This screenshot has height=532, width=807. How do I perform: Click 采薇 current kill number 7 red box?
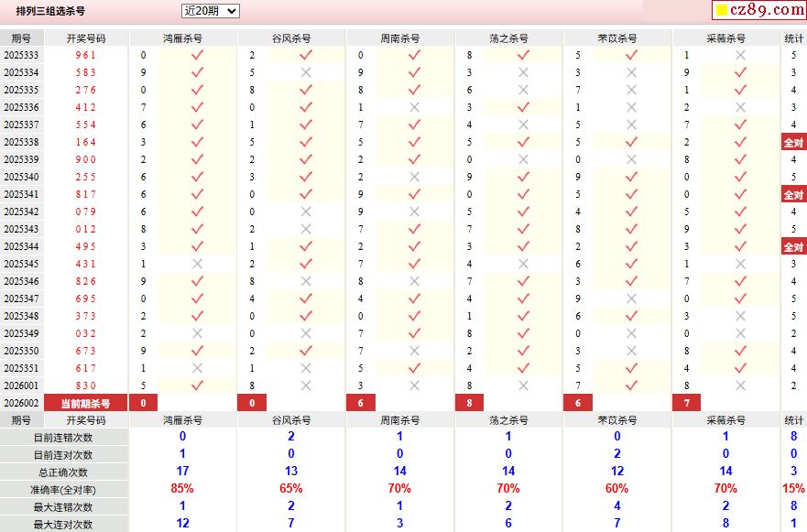click(687, 403)
